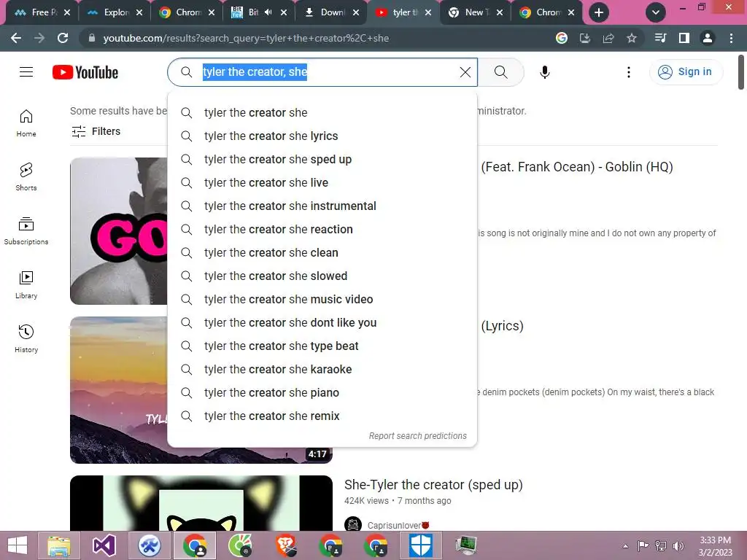Choose suggestion 'tyler the creator she piano'

click(x=322, y=393)
